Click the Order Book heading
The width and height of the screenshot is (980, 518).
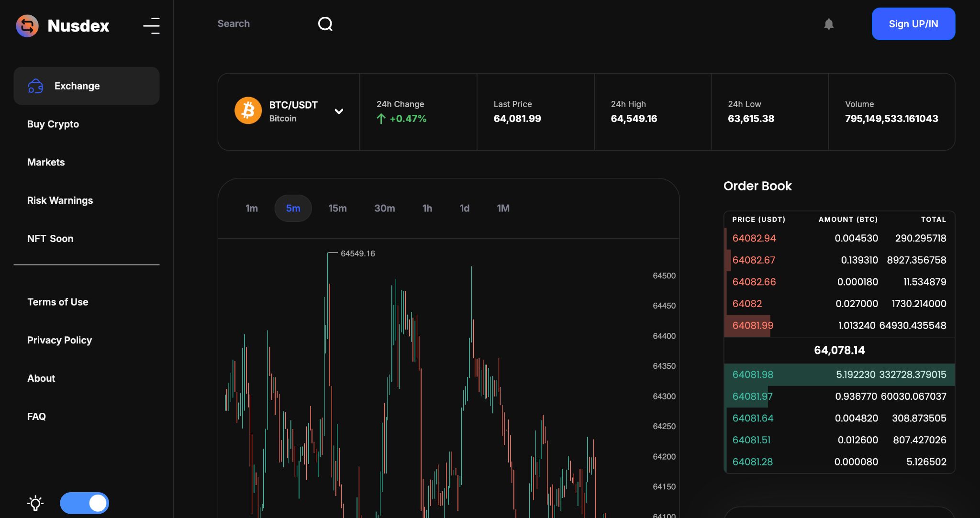[757, 186]
